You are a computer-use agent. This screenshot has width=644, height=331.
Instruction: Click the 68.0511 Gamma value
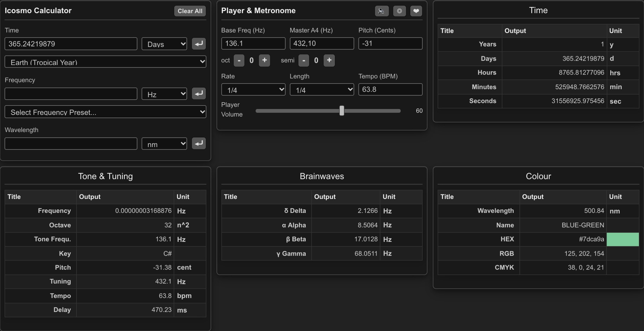click(366, 253)
